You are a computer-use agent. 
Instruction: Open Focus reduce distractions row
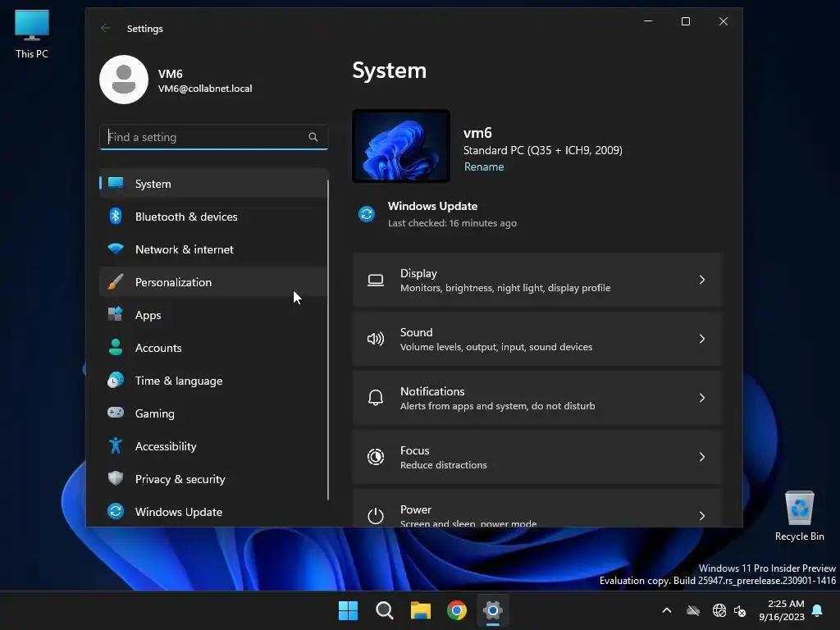click(x=537, y=457)
